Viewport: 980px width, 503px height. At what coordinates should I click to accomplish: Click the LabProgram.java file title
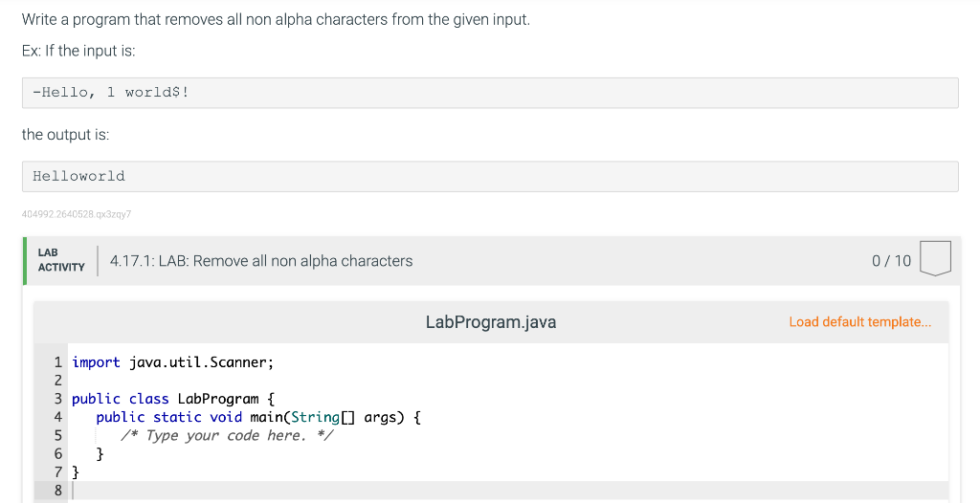491,322
